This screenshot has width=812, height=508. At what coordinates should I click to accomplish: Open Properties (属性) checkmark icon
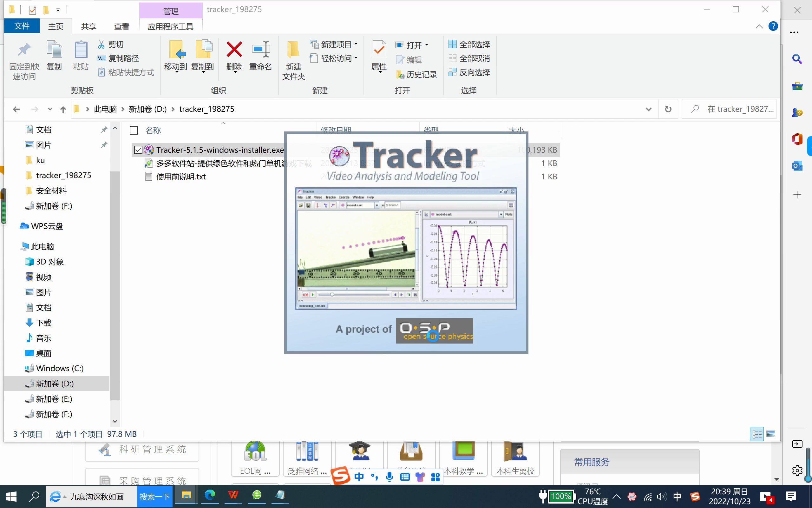click(x=379, y=50)
